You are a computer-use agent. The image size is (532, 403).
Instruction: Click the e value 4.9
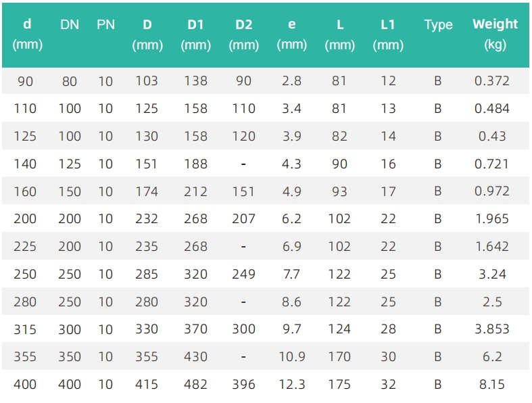tap(292, 191)
